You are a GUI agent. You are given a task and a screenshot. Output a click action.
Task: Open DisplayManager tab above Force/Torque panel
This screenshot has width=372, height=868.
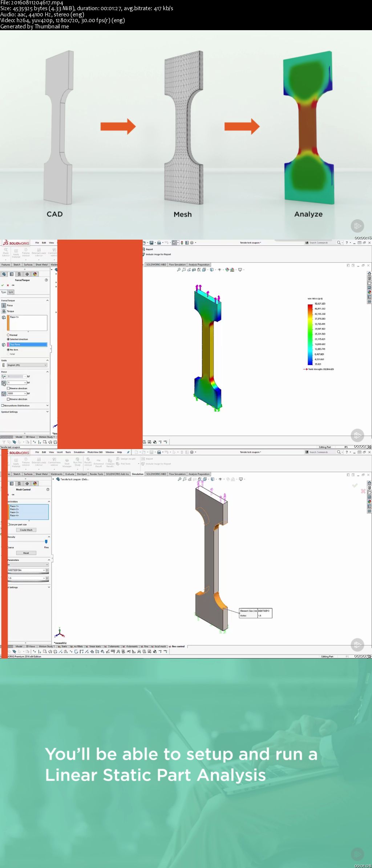pos(35,274)
